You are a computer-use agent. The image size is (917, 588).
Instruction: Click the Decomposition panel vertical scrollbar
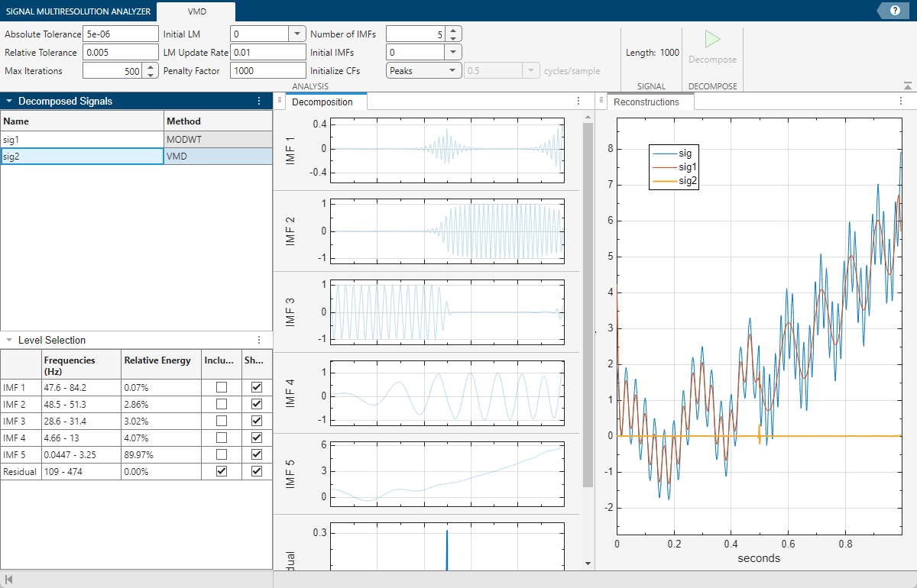pos(587,305)
